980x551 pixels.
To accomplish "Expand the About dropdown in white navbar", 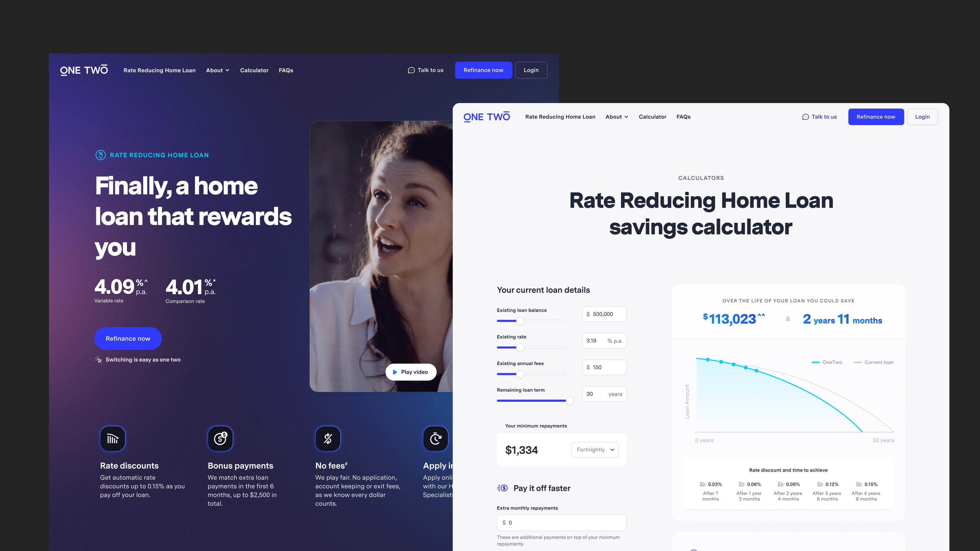I will point(617,116).
